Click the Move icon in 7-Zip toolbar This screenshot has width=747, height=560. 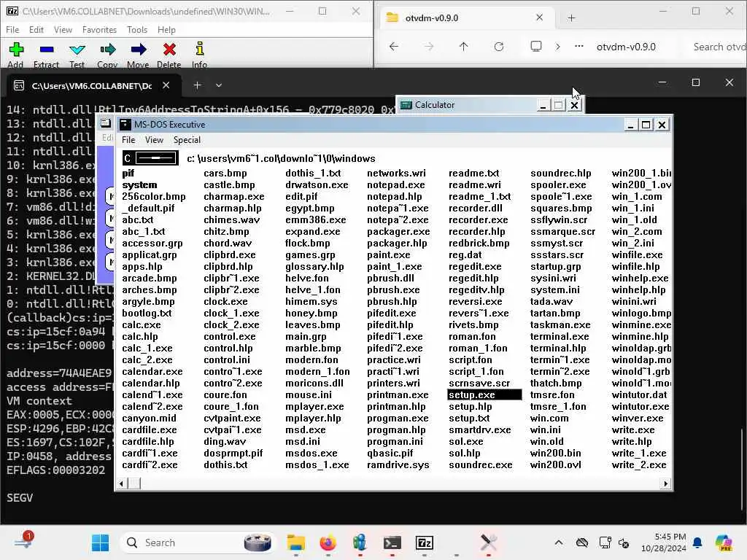138,49
